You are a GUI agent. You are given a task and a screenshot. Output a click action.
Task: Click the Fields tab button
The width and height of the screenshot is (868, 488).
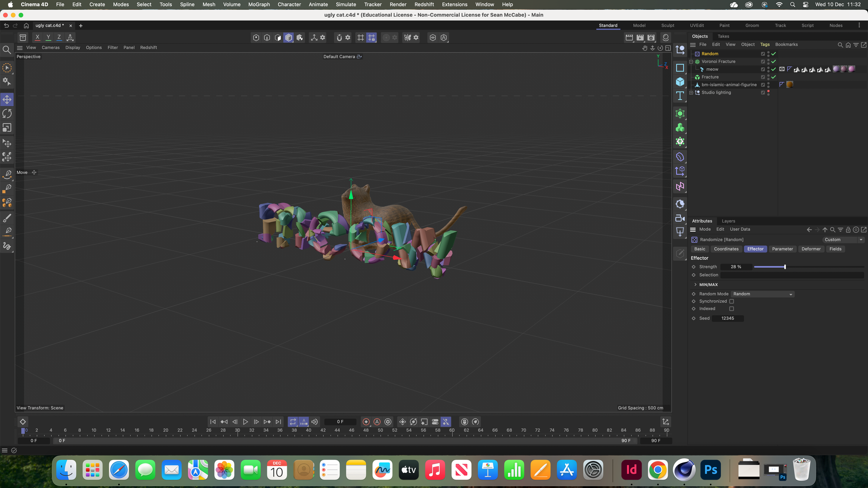835,249
